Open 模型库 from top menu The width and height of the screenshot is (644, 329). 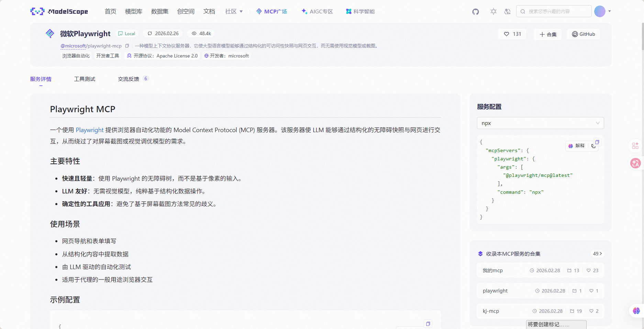pos(134,11)
